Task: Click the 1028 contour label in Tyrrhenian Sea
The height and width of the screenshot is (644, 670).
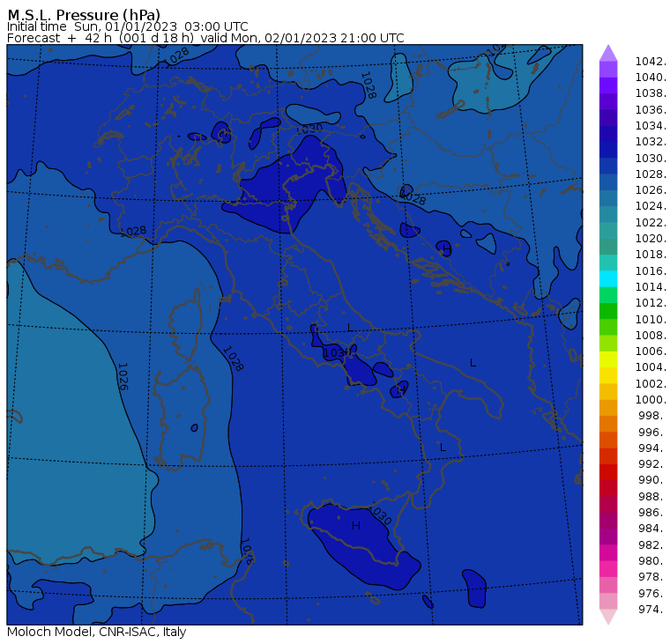Action: (x=233, y=359)
